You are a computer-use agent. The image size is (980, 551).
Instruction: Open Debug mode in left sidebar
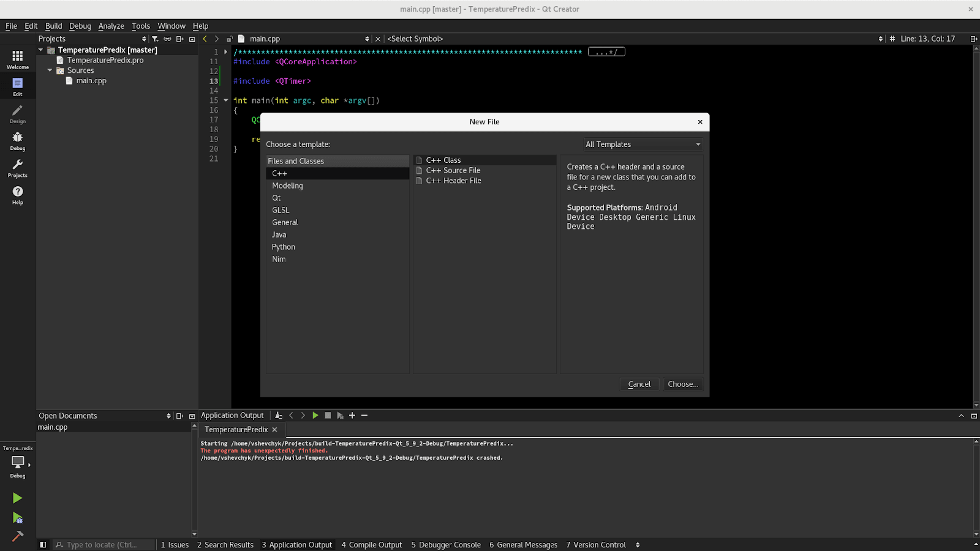(x=17, y=141)
